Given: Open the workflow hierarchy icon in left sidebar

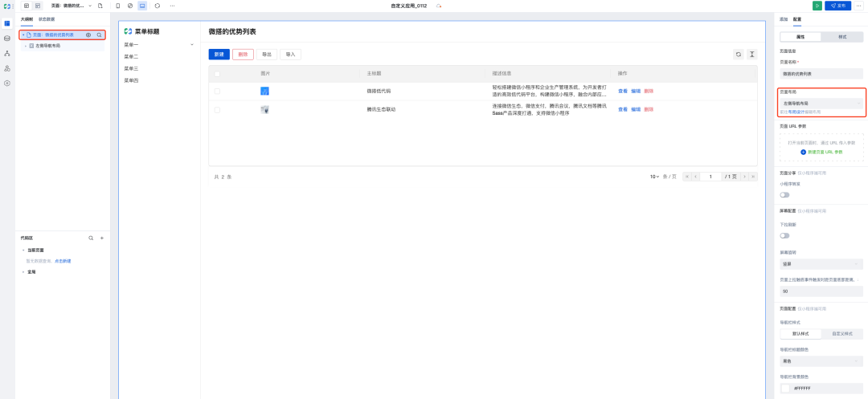Looking at the screenshot, I should point(7,53).
